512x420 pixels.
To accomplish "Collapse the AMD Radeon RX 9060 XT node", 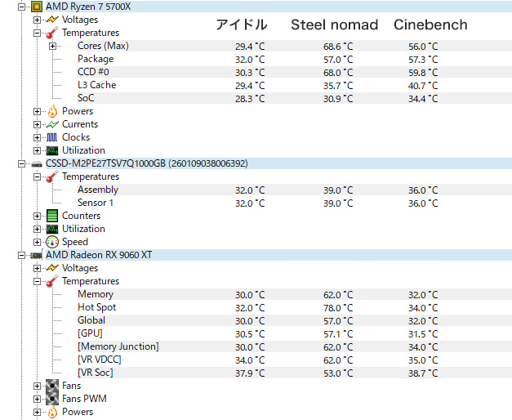I will coord(21,255).
